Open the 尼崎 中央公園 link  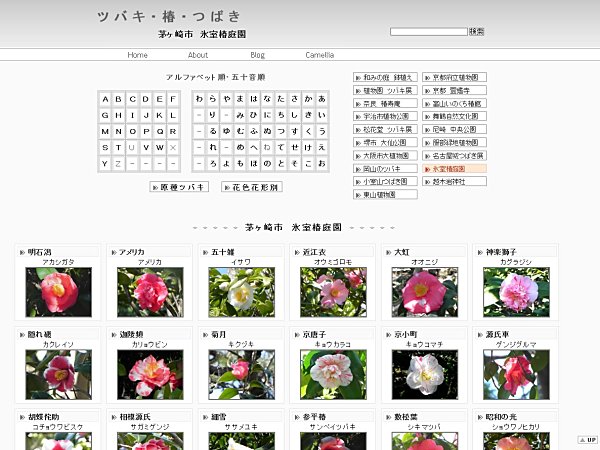[x=455, y=129]
